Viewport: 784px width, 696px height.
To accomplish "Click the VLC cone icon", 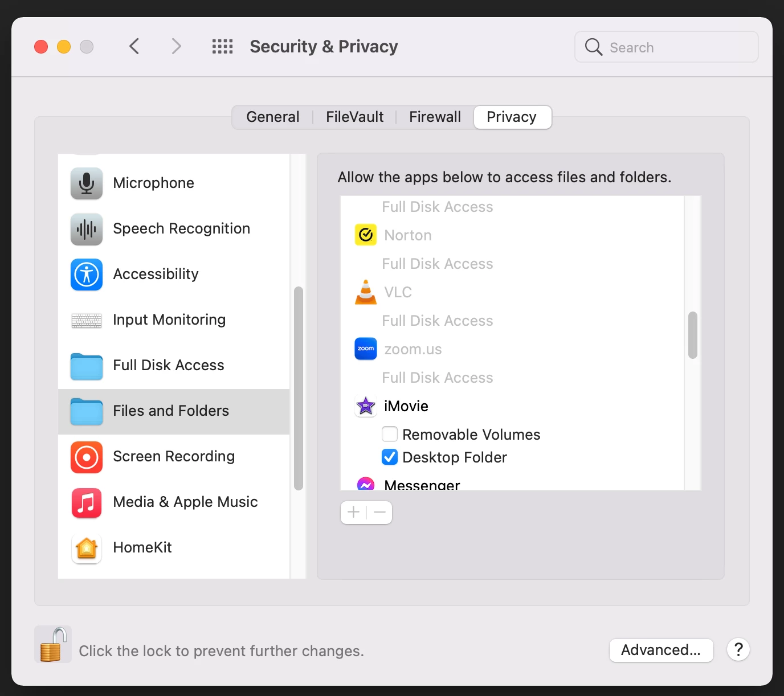I will click(x=366, y=292).
